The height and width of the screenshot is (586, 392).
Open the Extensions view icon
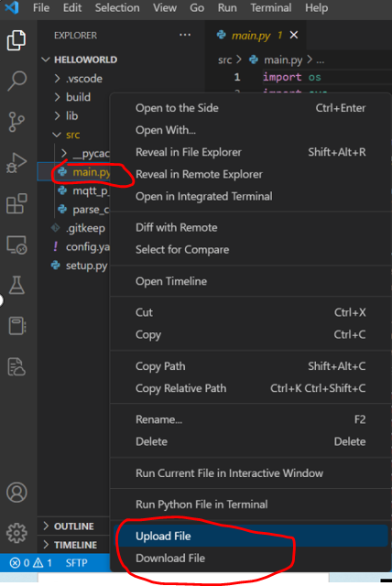point(16,203)
